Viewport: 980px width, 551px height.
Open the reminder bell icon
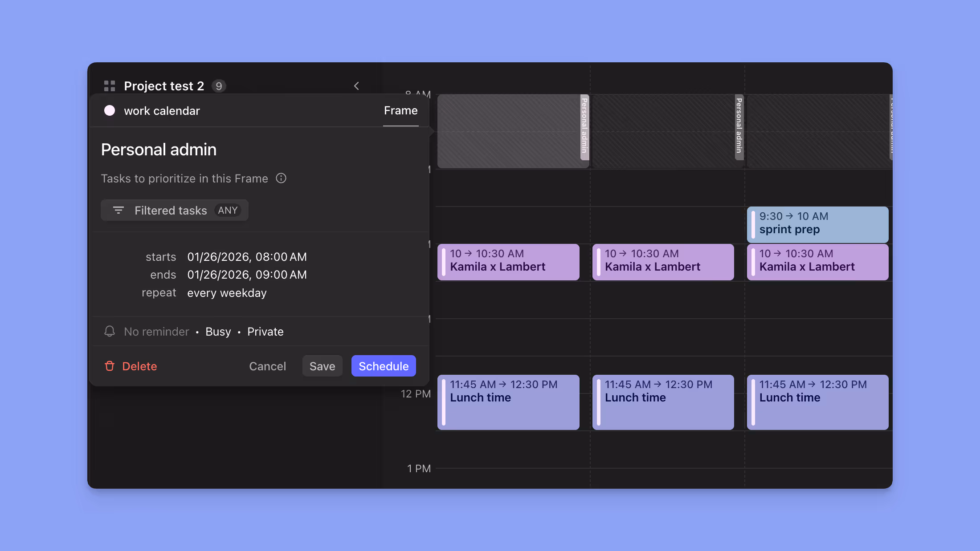(x=109, y=331)
